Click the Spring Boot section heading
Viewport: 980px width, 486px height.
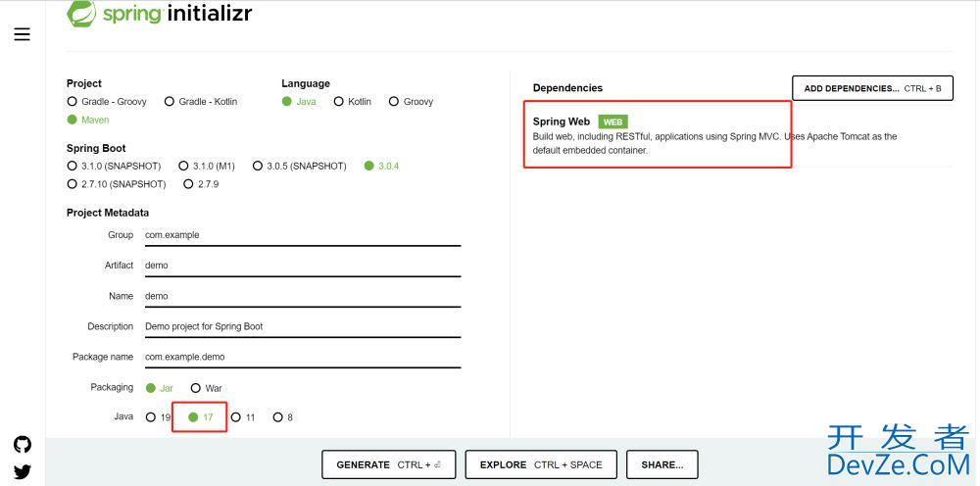[96, 148]
